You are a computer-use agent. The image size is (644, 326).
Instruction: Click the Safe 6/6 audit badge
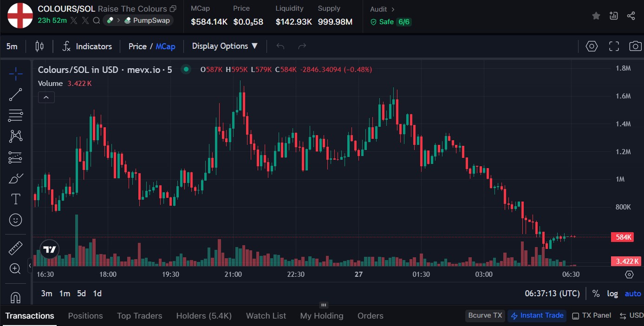pyautogui.click(x=390, y=22)
